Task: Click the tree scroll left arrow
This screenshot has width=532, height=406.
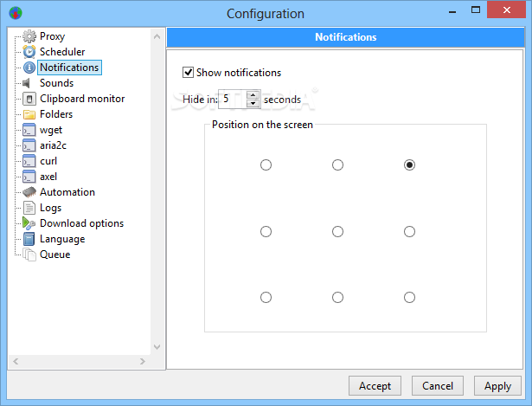Action: 16,361
